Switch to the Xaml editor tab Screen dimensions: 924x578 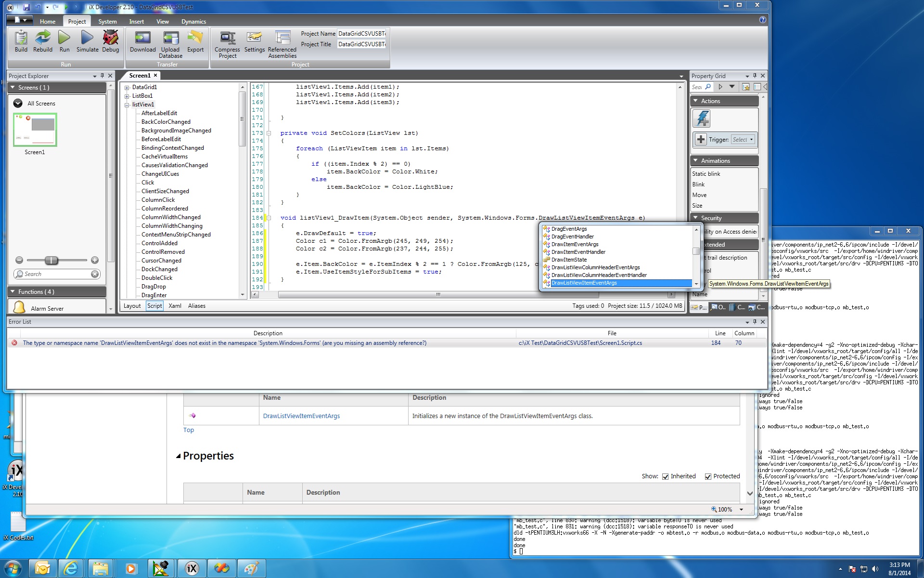pos(175,306)
